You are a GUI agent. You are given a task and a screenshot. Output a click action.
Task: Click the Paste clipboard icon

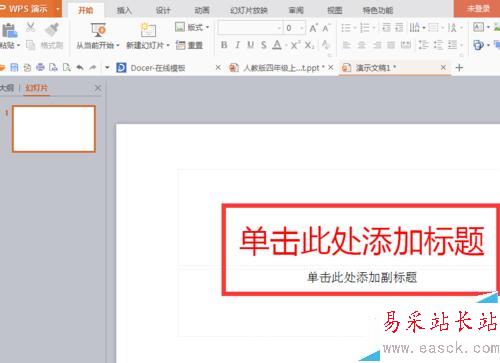coord(9,30)
